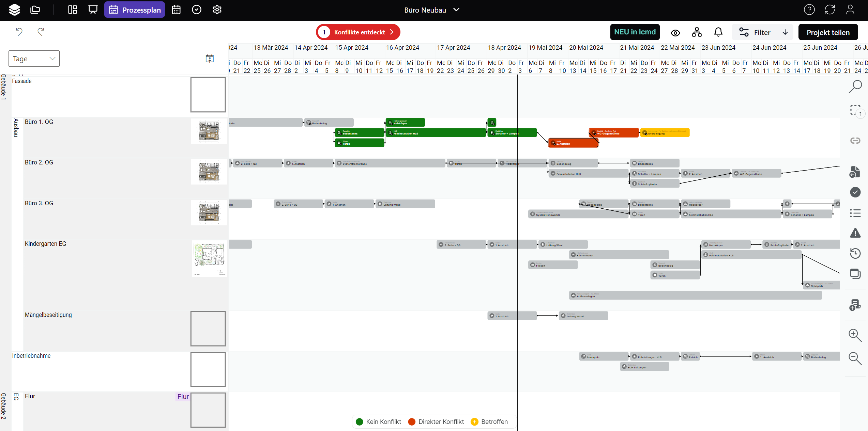This screenshot has height=431, width=868.
Task: Open the calendar view tab
Action: 176,10
